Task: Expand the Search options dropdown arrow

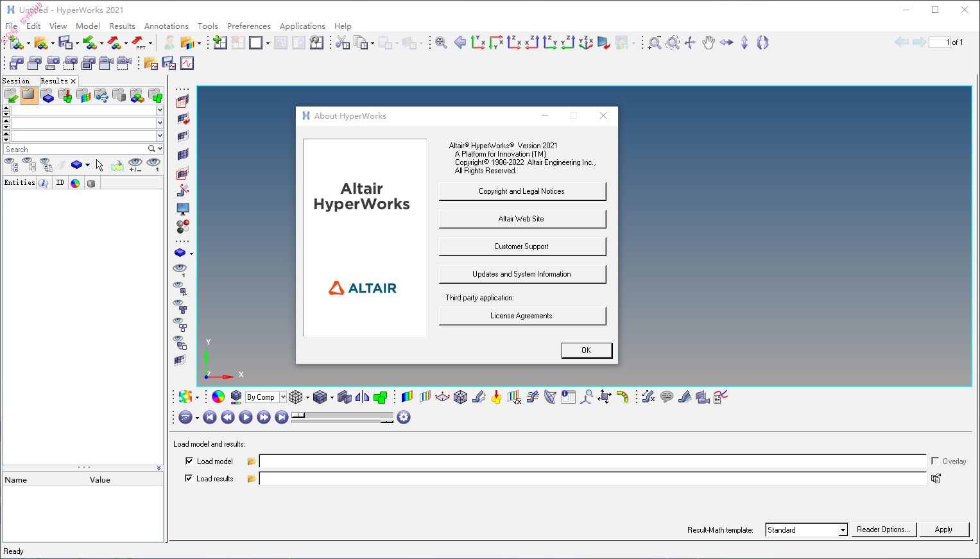Action: (x=159, y=149)
